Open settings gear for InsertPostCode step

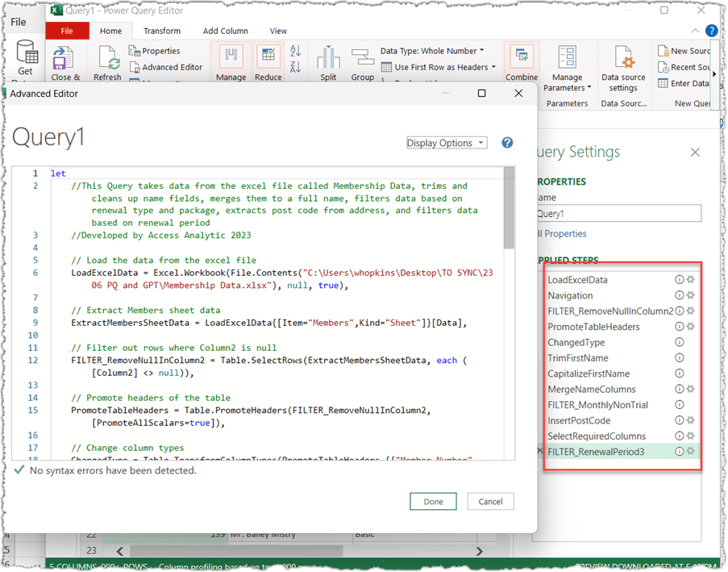click(691, 420)
